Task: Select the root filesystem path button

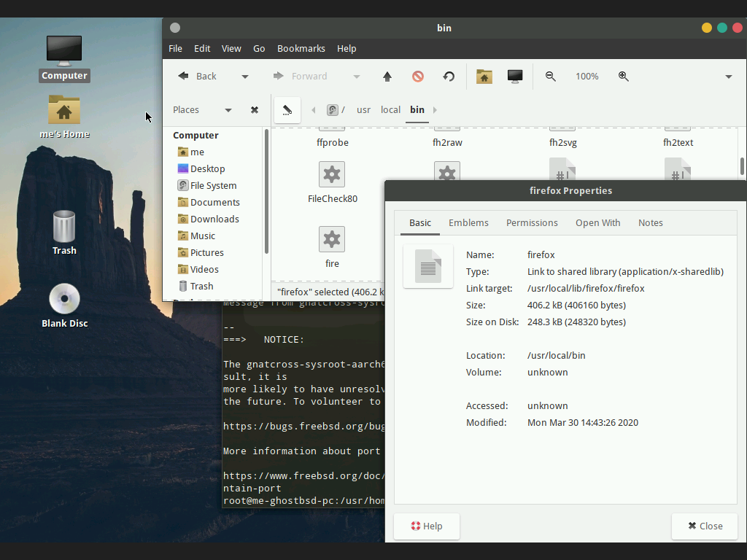Action: point(336,110)
